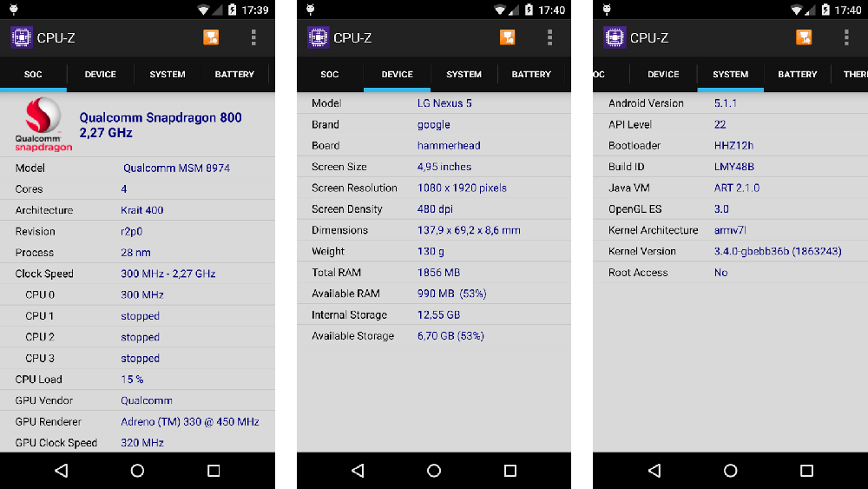
Task: Tap the orange trophy icon in left screen
Action: tap(211, 37)
